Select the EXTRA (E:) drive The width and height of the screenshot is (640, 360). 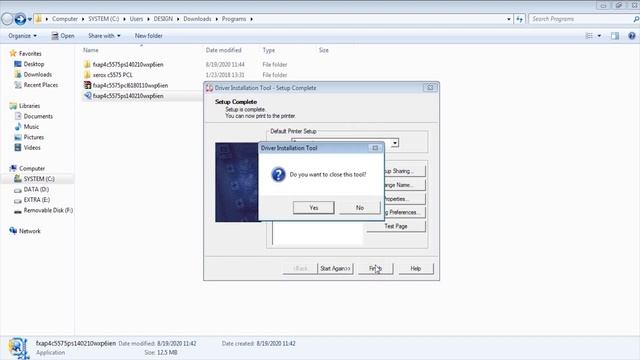(x=37, y=200)
